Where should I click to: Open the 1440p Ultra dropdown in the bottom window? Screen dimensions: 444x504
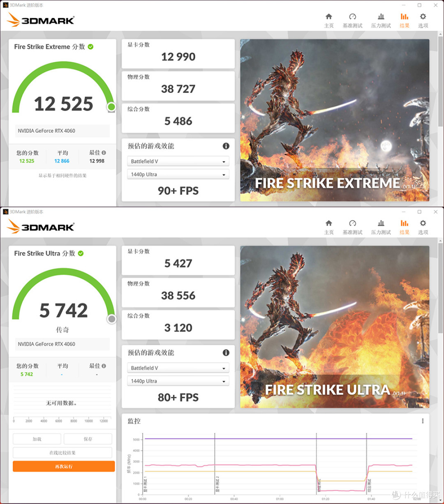pos(178,381)
